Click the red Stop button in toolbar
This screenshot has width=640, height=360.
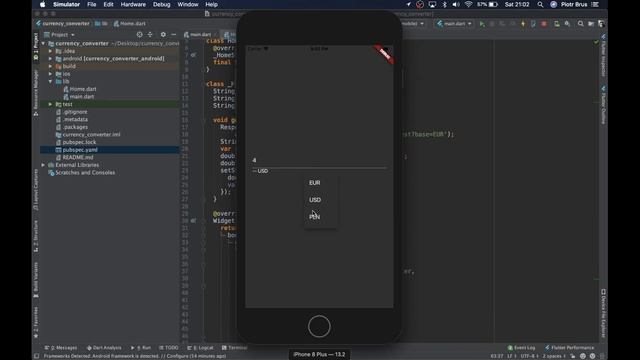coord(544,24)
